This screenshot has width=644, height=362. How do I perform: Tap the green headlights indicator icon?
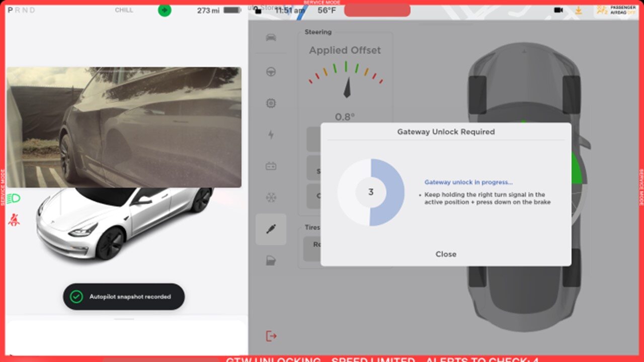coord(15,199)
